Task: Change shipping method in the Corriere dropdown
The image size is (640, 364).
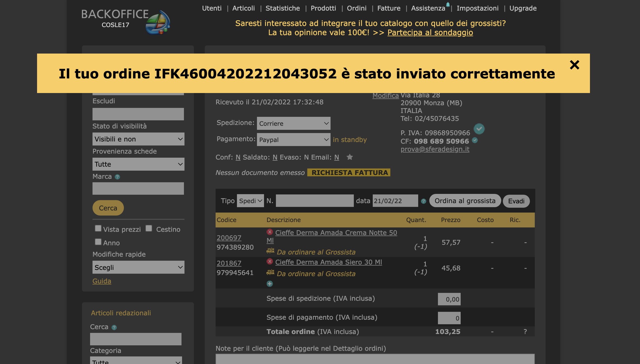Action: click(x=293, y=123)
